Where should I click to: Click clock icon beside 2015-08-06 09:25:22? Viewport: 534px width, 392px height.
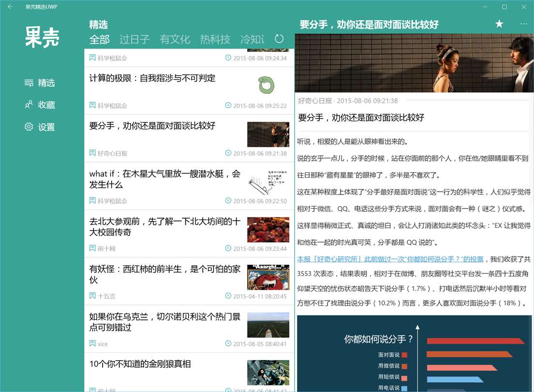tap(228, 106)
